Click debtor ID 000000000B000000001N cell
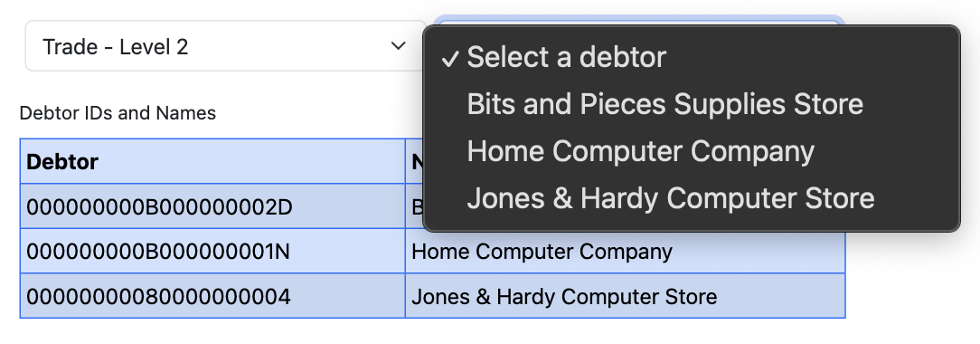The width and height of the screenshot is (980, 344). [x=212, y=252]
